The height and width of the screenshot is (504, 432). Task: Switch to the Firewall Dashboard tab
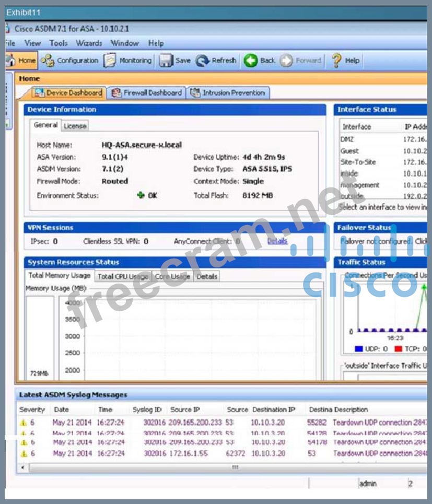[x=147, y=93]
